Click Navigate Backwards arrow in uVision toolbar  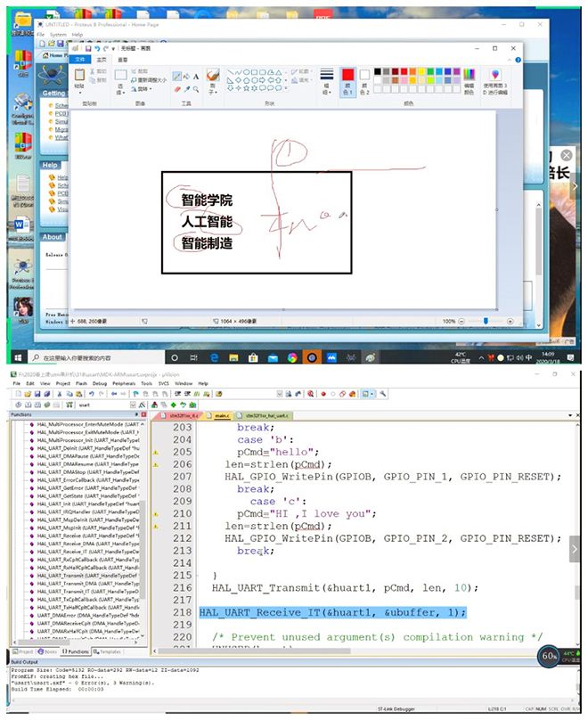click(113, 394)
